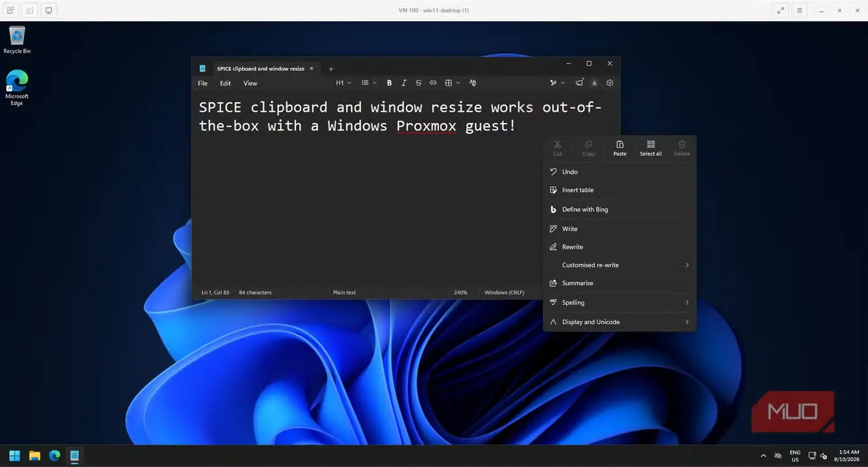Choose Summarise from the context menu
This screenshot has width=868, height=467.
[x=620, y=283]
